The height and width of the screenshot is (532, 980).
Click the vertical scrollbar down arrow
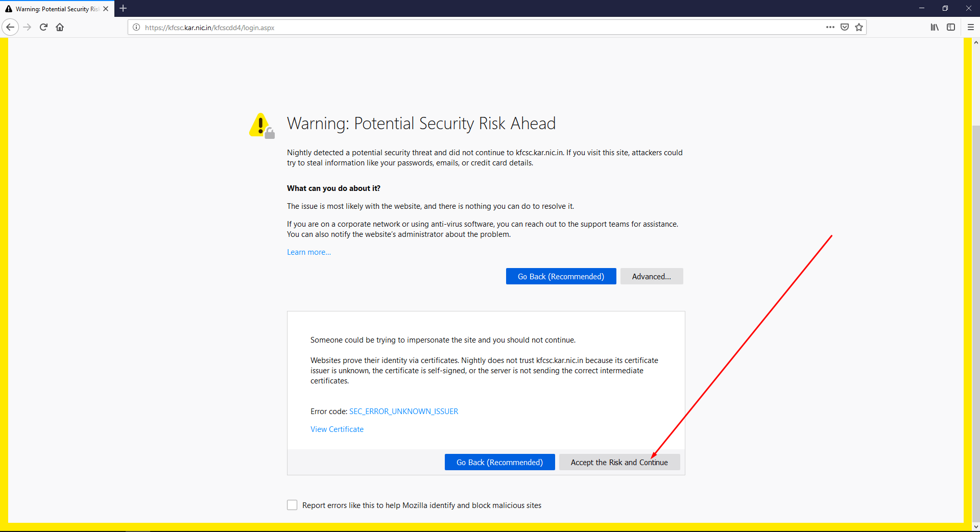tap(976, 527)
